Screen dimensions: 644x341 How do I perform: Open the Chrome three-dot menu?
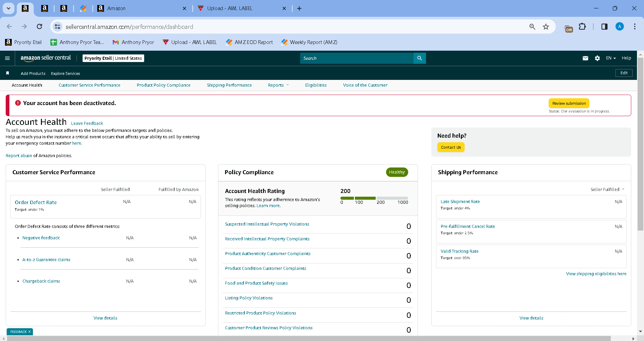coord(635,27)
